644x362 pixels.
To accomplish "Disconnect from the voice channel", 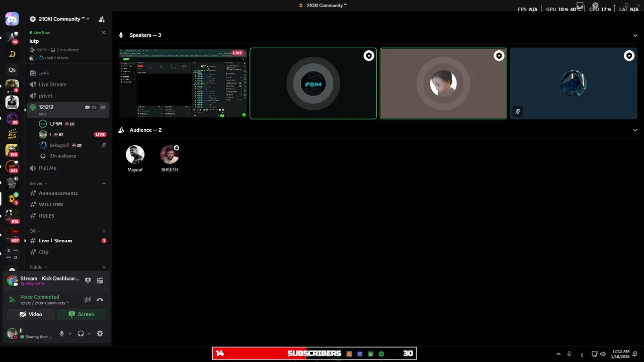I will [x=100, y=300].
